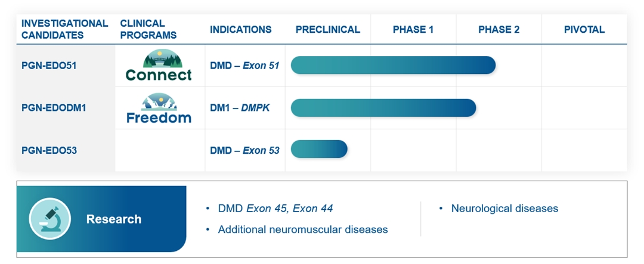Image resolution: width=644 pixels, height=264 pixels.
Task: Select the Phase 2 column header
Action: (499, 29)
